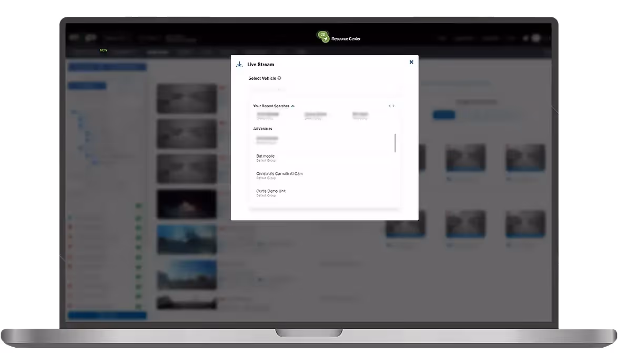Click the vehicle search field under Select Vehicle
The image size is (618, 364).
pos(325,90)
